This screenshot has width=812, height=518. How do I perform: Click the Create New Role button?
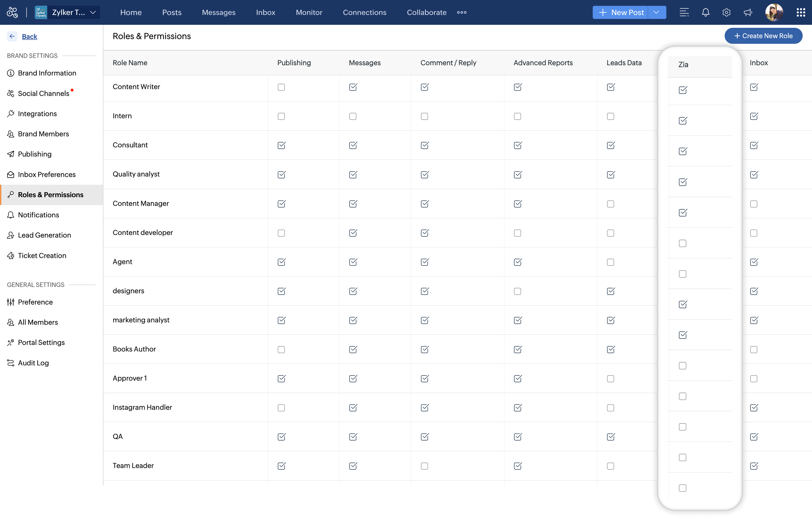point(764,36)
